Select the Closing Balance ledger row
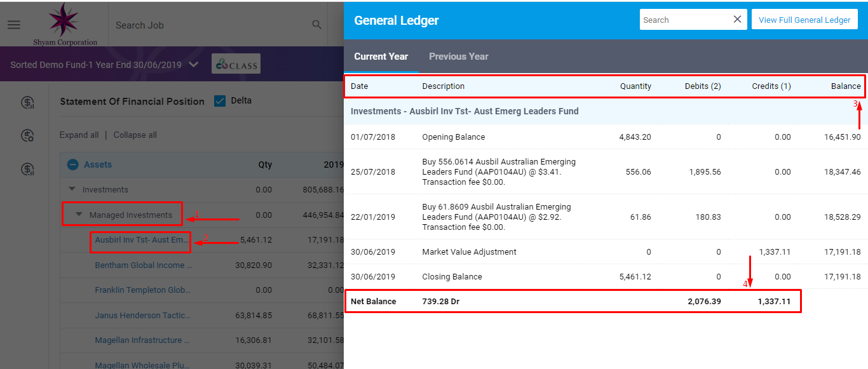Image resolution: width=868 pixels, height=369 pixels. (x=606, y=276)
